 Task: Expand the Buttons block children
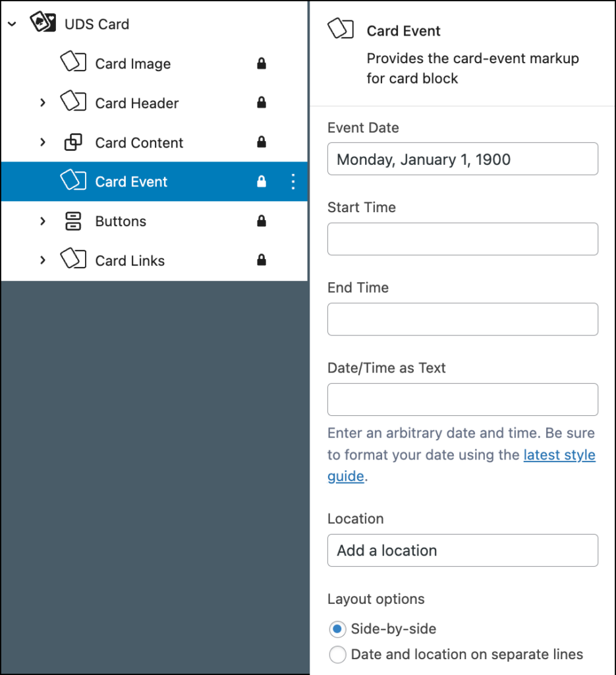pos(43,221)
